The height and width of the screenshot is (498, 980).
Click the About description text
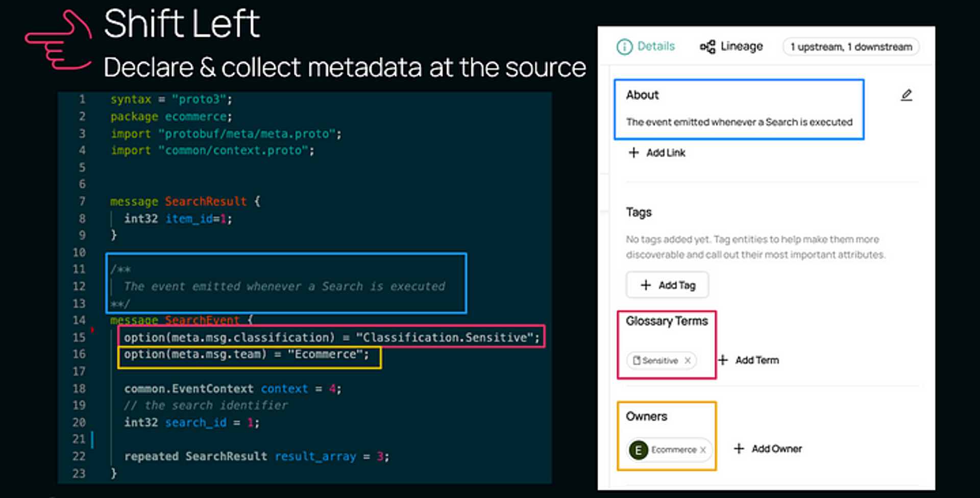(739, 122)
